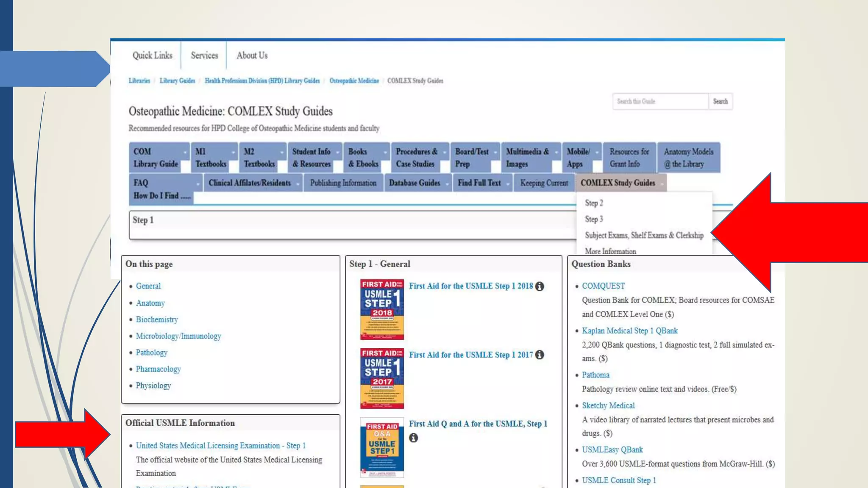Click the Search this Guide field
The height and width of the screenshot is (488, 868).
coord(660,102)
